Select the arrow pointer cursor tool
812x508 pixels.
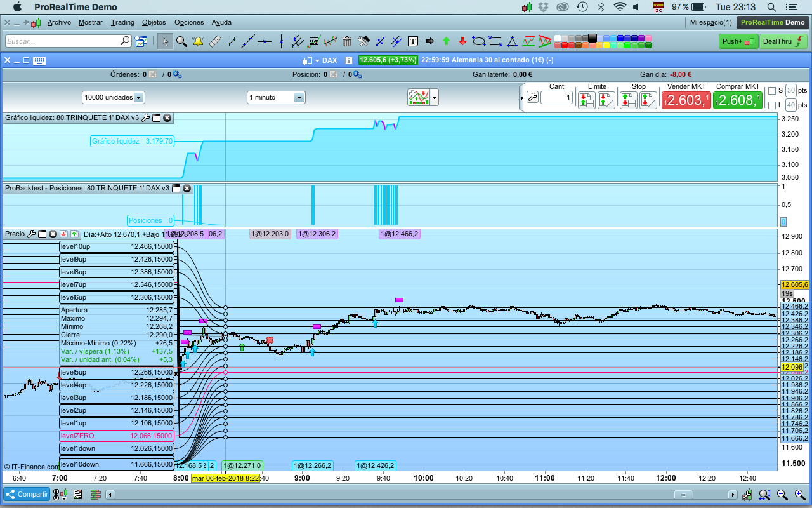pos(165,41)
